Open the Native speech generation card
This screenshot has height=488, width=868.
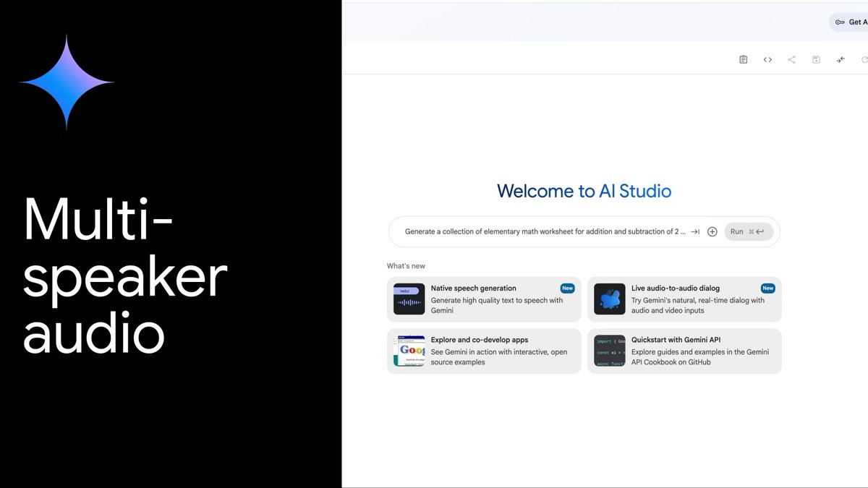coord(484,299)
